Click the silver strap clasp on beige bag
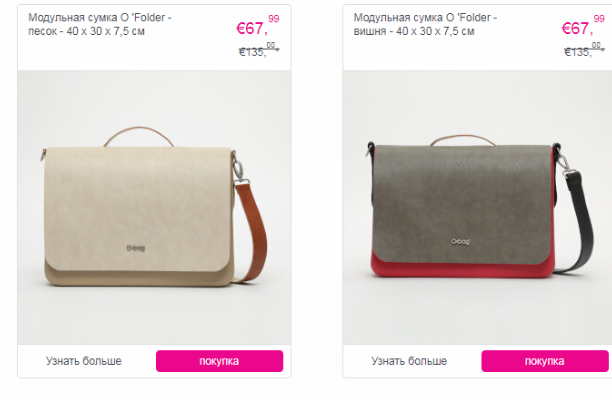Image resolution: width=612 pixels, height=400 pixels. click(239, 172)
